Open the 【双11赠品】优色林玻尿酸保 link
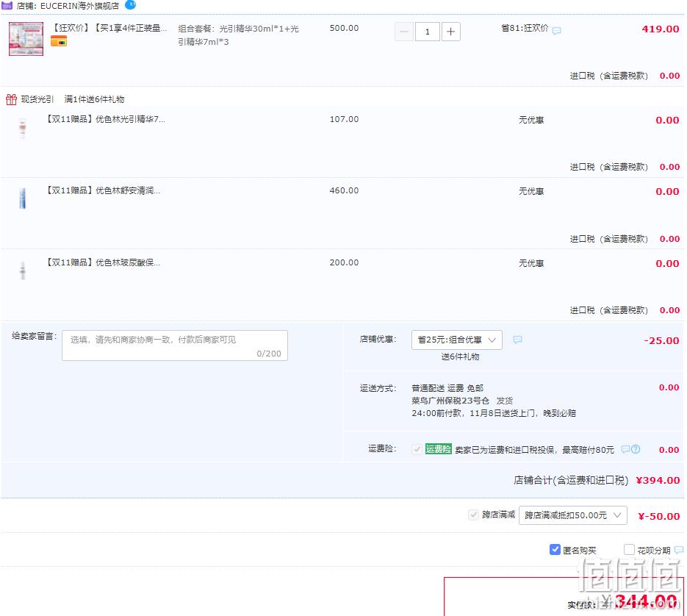This screenshot has height=616, width=687. [x=103, y=262]
